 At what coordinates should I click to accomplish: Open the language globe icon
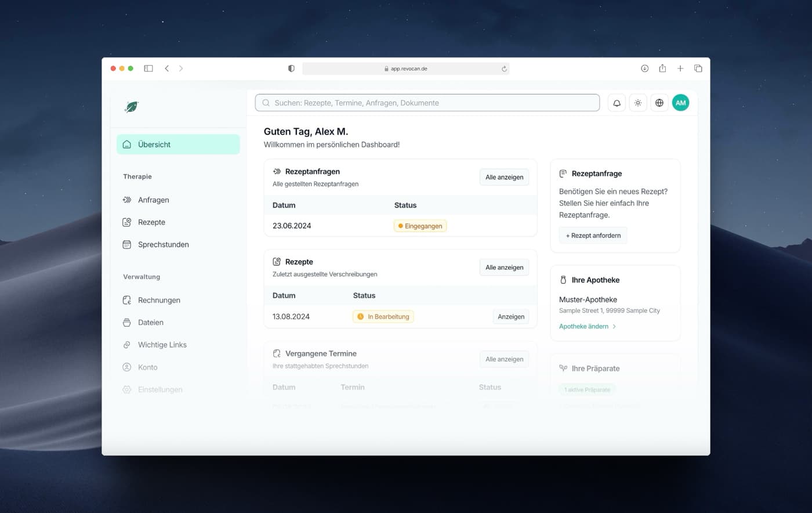tap(659, 103)
